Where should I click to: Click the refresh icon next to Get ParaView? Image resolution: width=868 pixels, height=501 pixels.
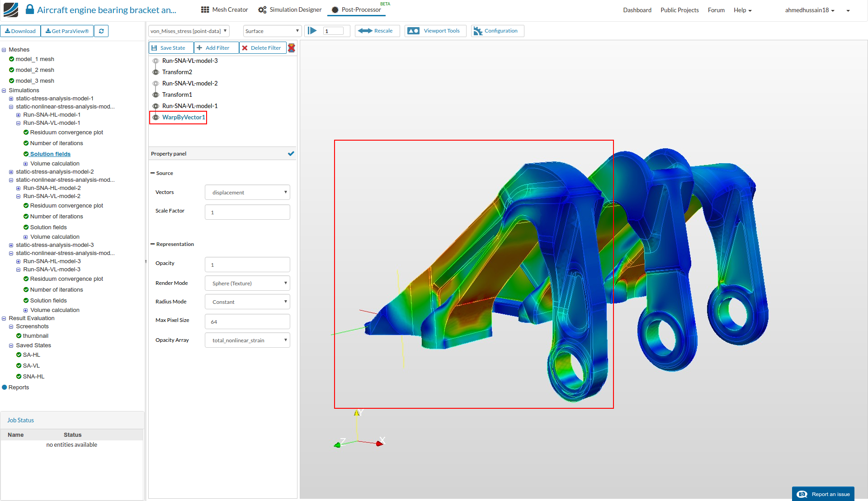[x=101, y=31]
